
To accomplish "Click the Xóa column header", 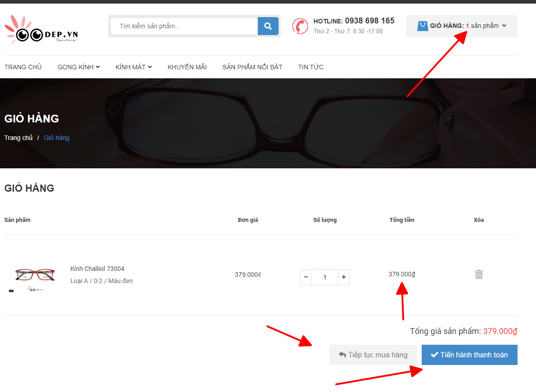I will pos(478,220).
